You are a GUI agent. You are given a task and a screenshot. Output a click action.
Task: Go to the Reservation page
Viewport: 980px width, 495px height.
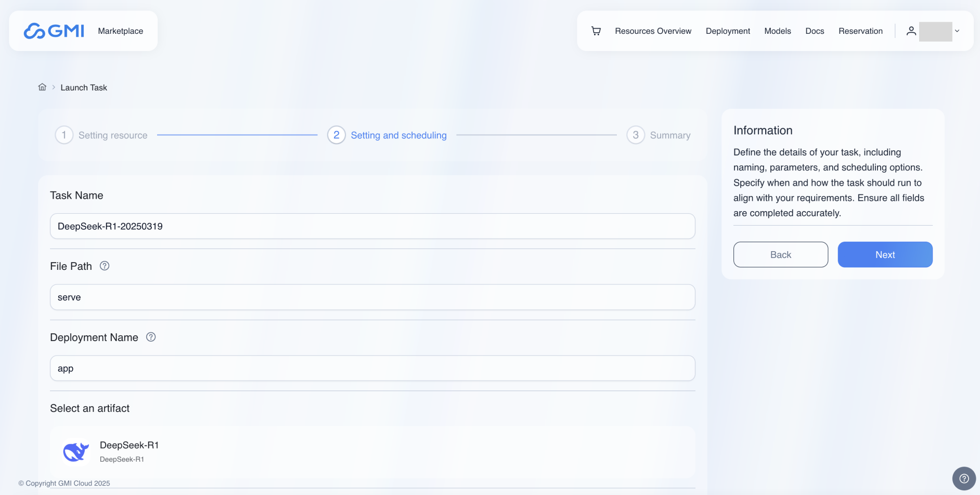(x=860, y=31)
